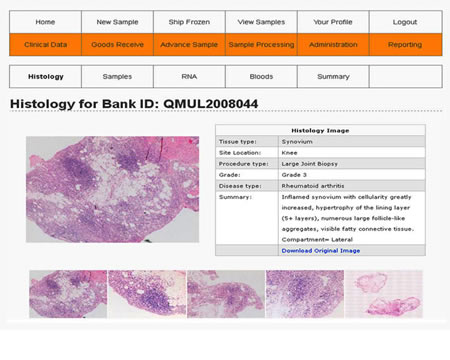
Task: Click the Site Location: label
Action: pos(240,153)
